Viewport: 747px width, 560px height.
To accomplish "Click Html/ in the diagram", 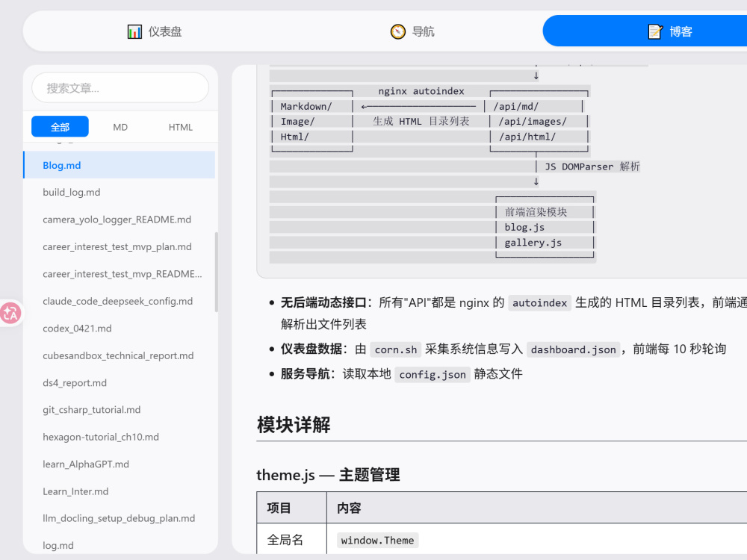I will click(294, 137).
